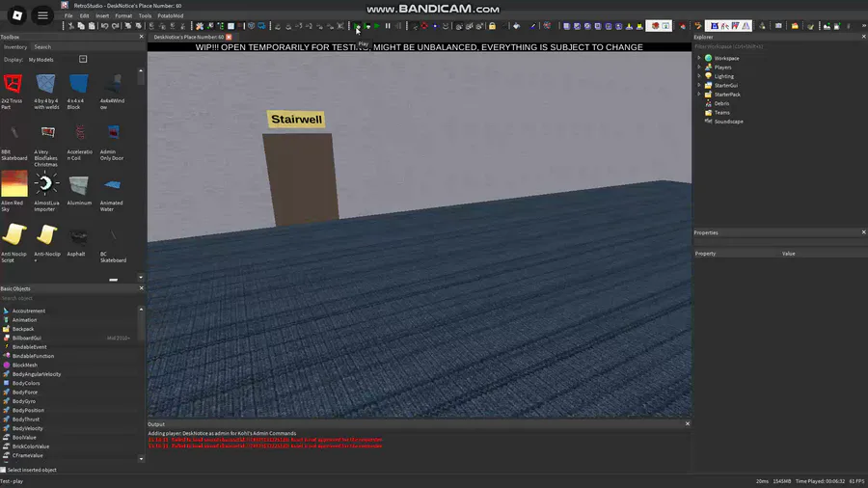Open the Format menu

click(123, 16)
